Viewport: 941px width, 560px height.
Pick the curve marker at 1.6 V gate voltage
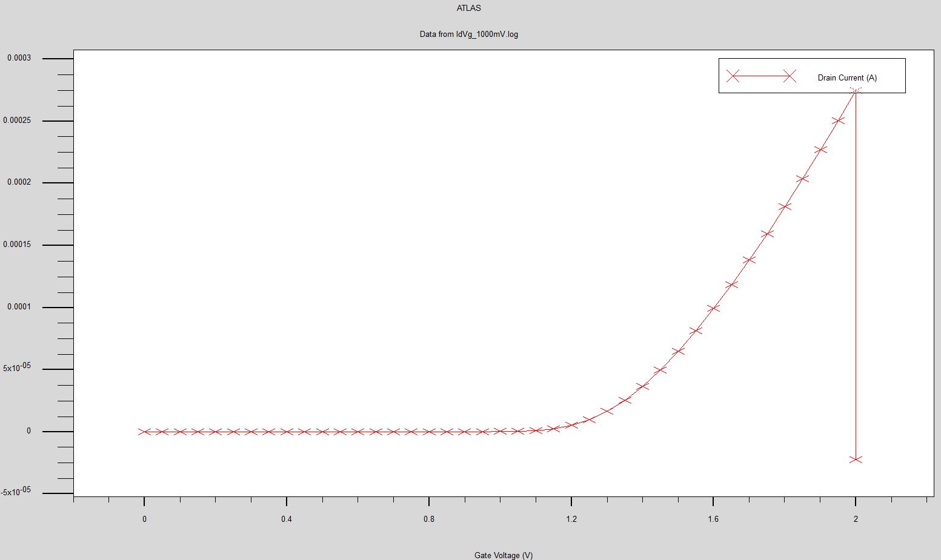(713, 308)
